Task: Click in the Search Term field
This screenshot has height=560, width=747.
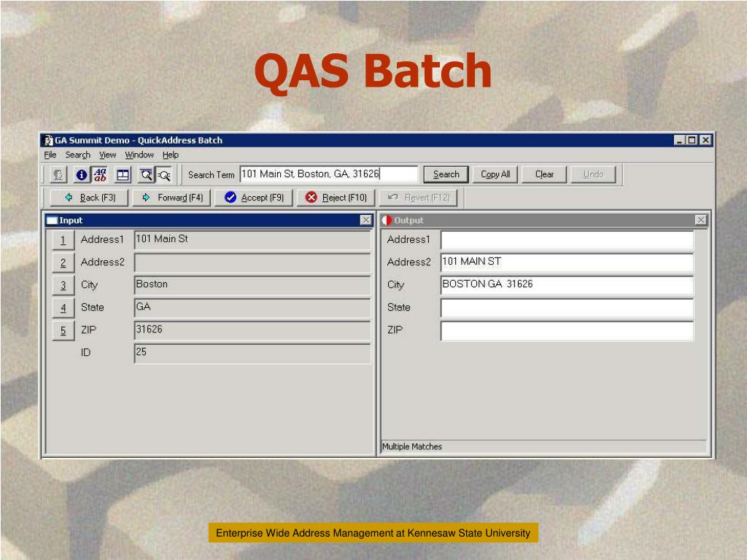Action: [x=329, y=174]
